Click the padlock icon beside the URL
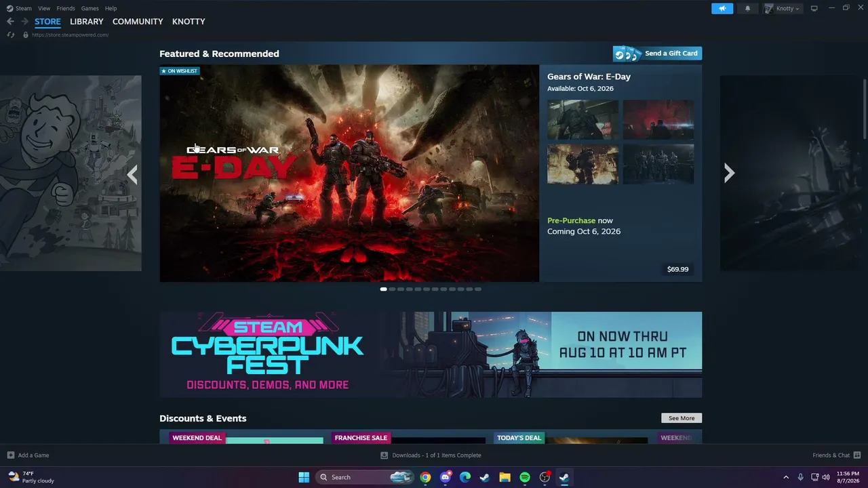Viewport: 868px width, 488px height. click(26, 35)
